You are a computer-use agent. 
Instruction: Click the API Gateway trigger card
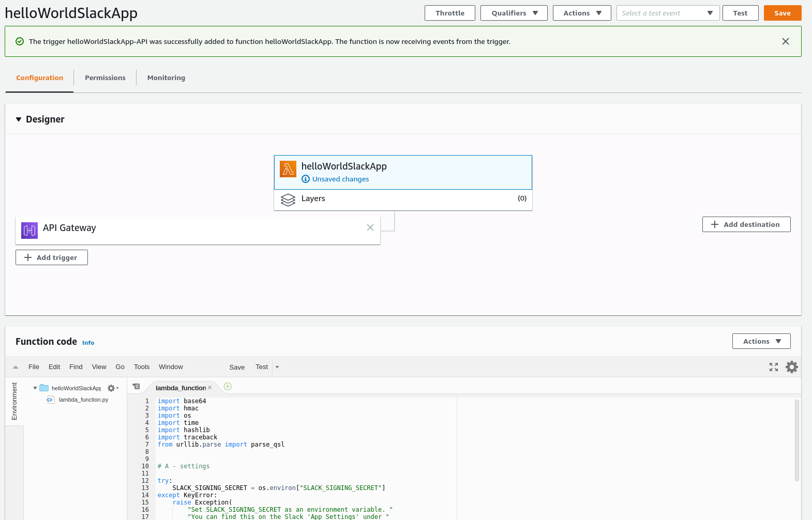(x=198, y=231)
